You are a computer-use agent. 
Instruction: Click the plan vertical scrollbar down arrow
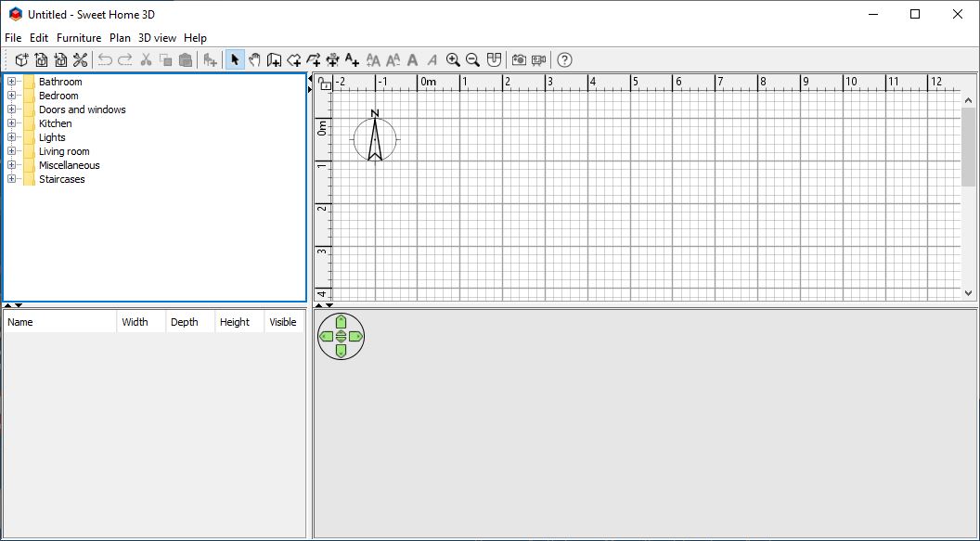969,292
